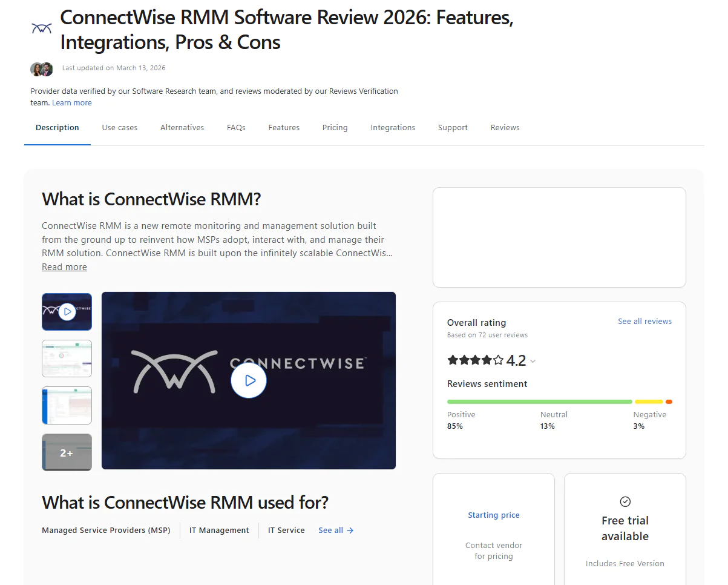Jump to the Reviews tab
Viewport: 728px width, 585px height.
click(505, 128)
